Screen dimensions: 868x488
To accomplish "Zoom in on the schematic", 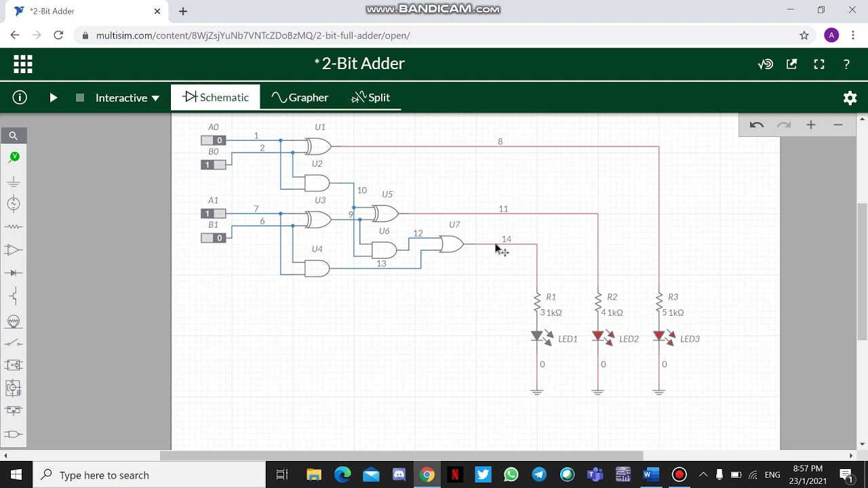I will coord(811,125).
